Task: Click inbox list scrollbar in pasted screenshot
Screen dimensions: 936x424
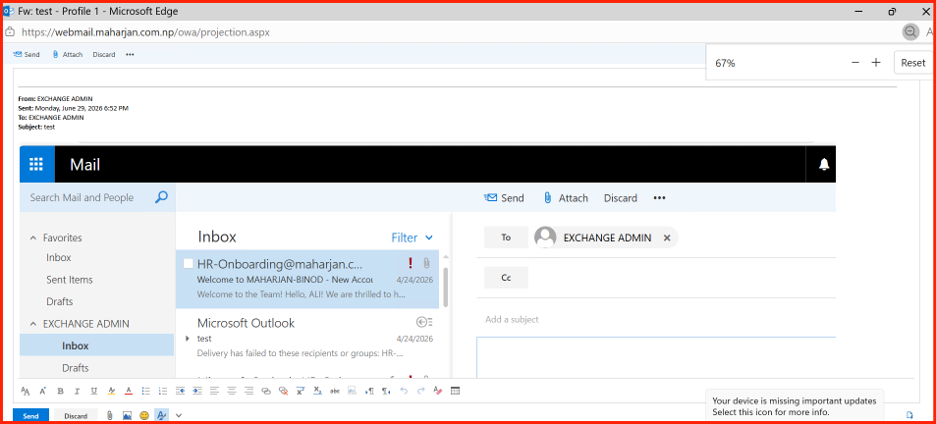Action: (445, 287)
